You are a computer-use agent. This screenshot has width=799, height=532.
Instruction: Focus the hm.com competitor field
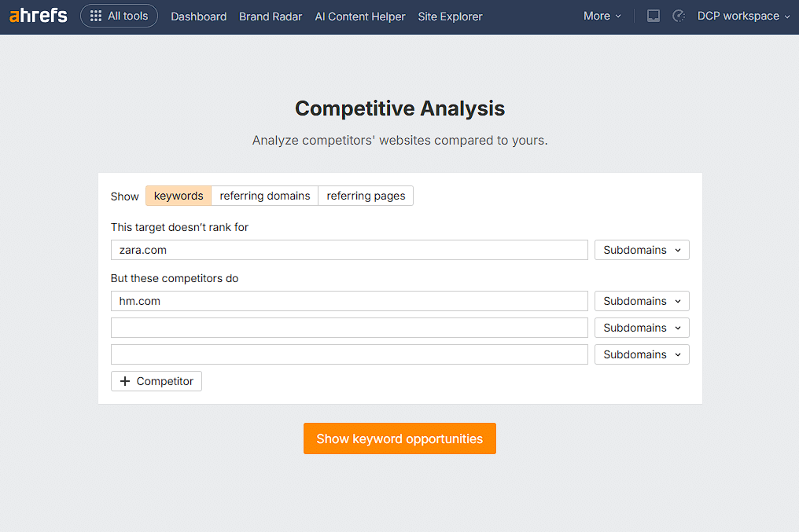coord(349,301)
